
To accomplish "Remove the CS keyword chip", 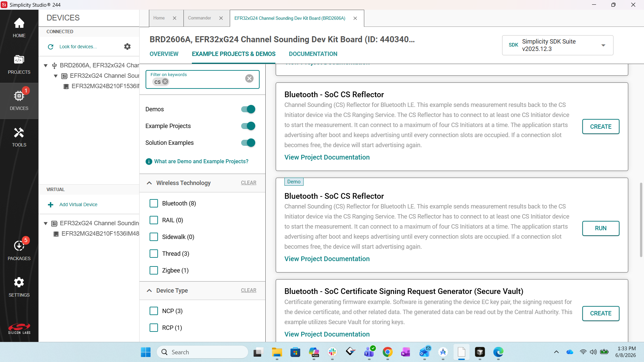I will tap(165, 81).
